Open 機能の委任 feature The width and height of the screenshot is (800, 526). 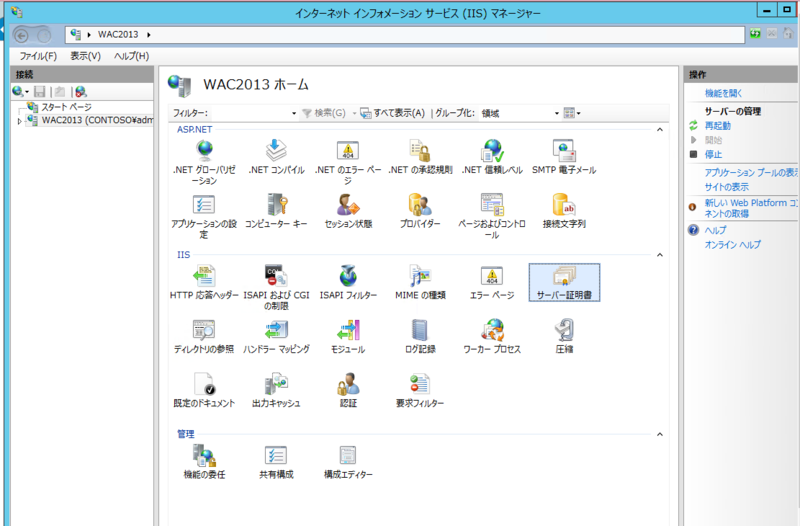pyautogui.click(x=204, y=462)
